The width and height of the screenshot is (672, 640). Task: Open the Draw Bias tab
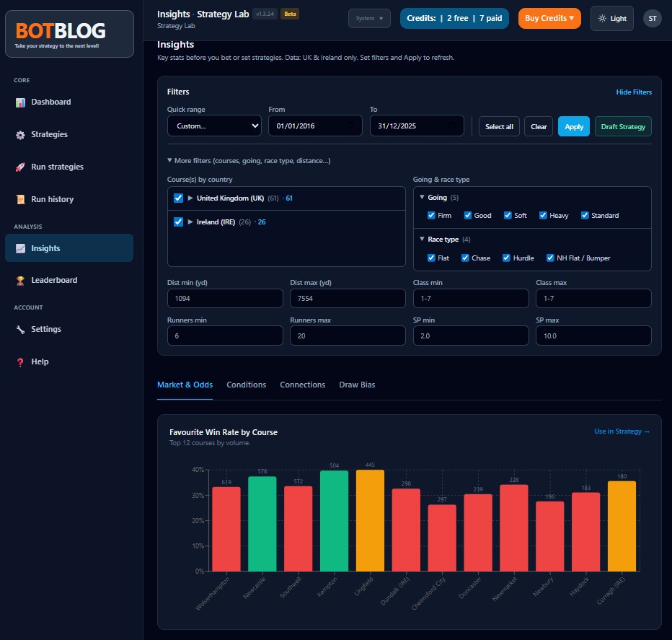[357, 385]
